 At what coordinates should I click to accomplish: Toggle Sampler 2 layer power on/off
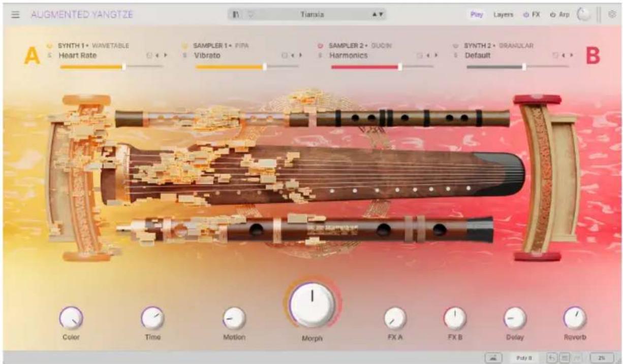[x=321, y=46]
